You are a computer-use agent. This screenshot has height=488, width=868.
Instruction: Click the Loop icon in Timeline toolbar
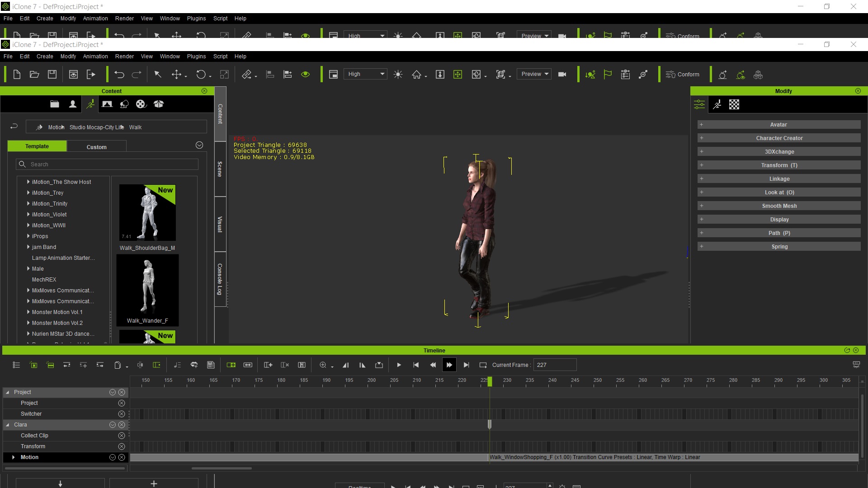[x=483, y=365]
